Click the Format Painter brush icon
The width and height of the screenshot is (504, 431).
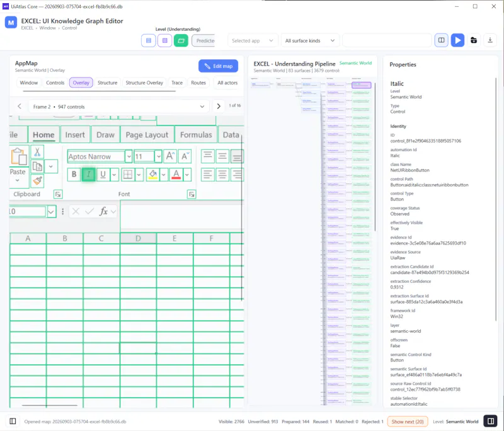click(37, 181)
